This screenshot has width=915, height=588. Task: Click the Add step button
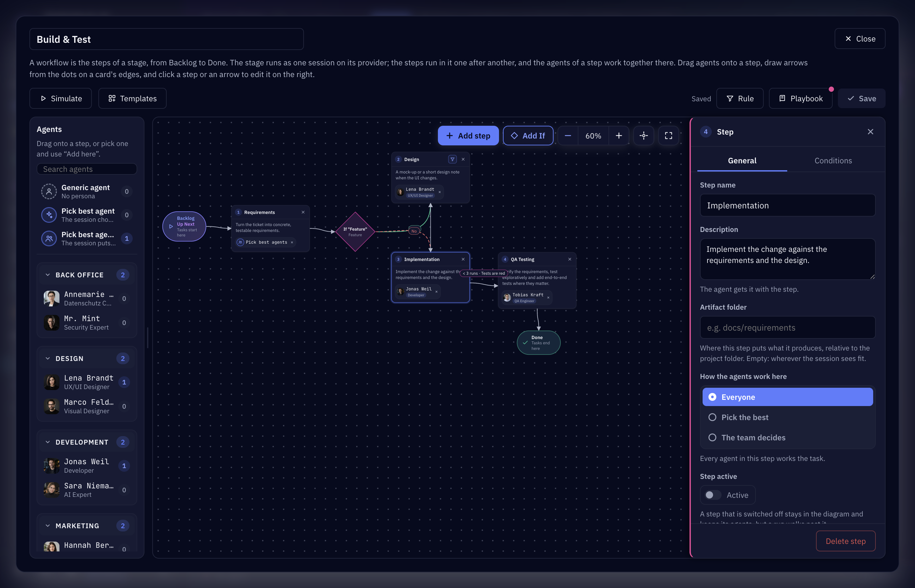(x=468, y=136)
